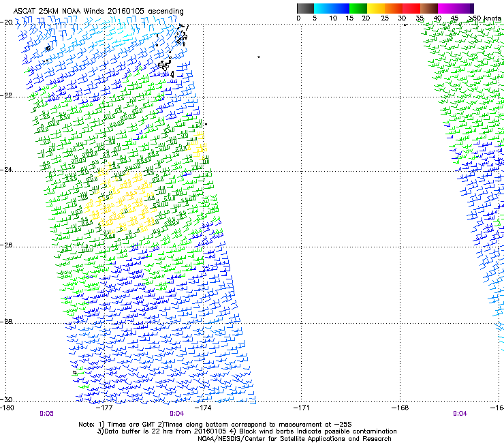Click the '>50 knots' legend label
This screenshot has height=443, width=504.
coord(484,18)
